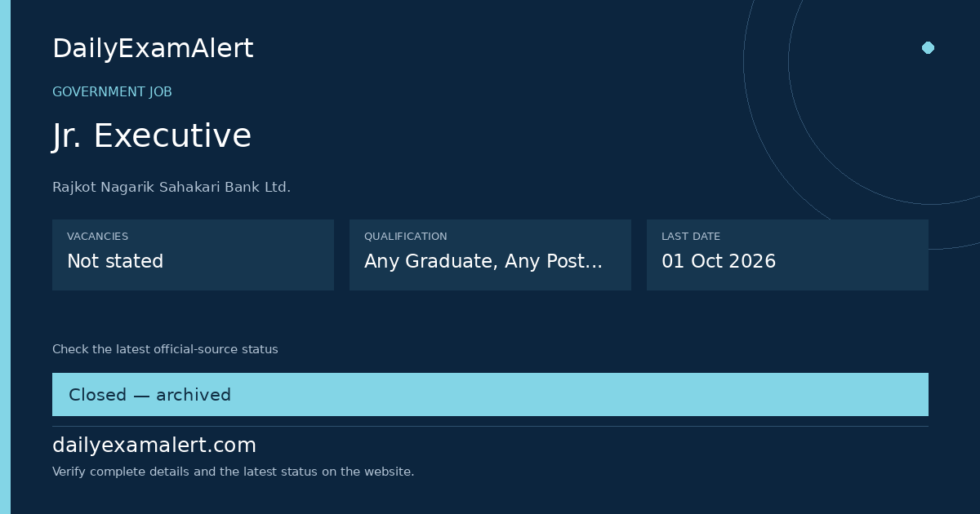Click the DailyExamAlert brand title
The image size is (980, 514).
click(x=153, y=49)
